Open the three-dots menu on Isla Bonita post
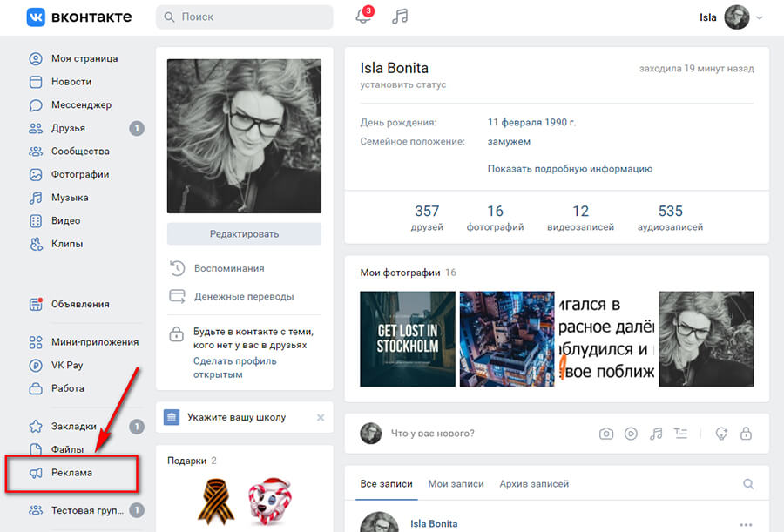The width and height of the screenshot is (784, 532). click(x=746, y=524)
